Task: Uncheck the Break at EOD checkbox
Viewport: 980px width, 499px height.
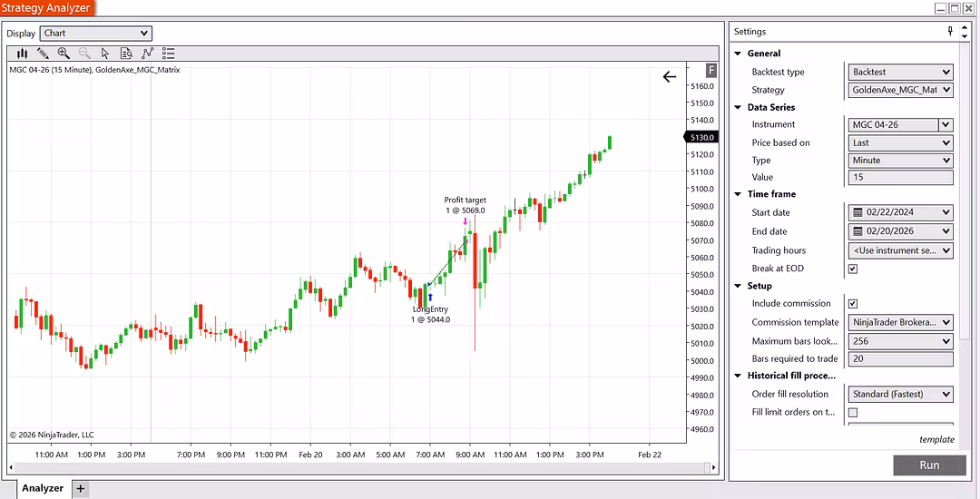Action: click(852, 269)
